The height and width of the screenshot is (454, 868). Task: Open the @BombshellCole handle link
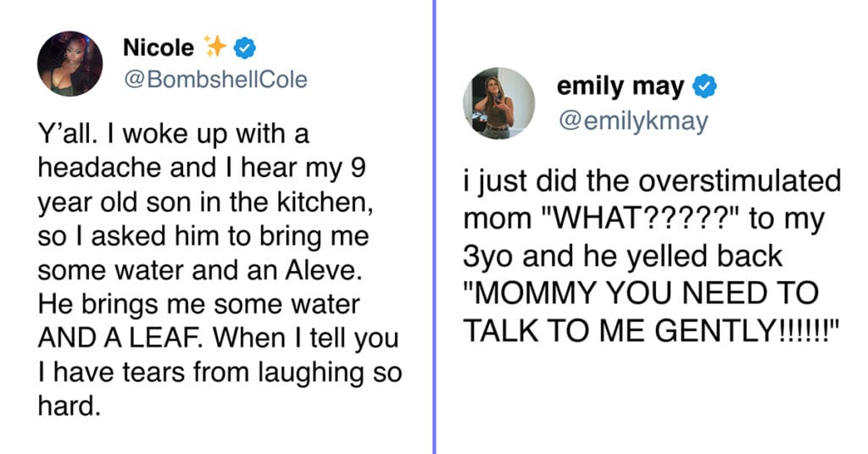click(x=215, y=80)
